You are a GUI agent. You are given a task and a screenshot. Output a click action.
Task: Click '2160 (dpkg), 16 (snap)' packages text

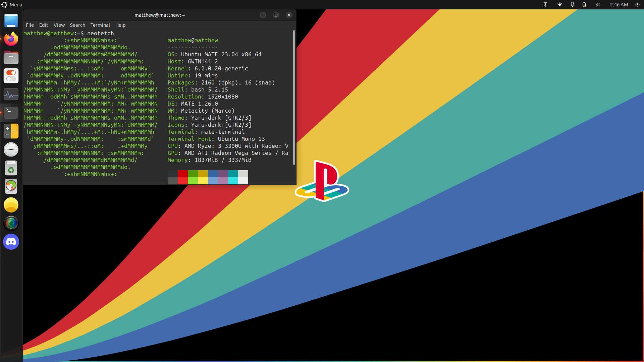click(x=238, y=82)
